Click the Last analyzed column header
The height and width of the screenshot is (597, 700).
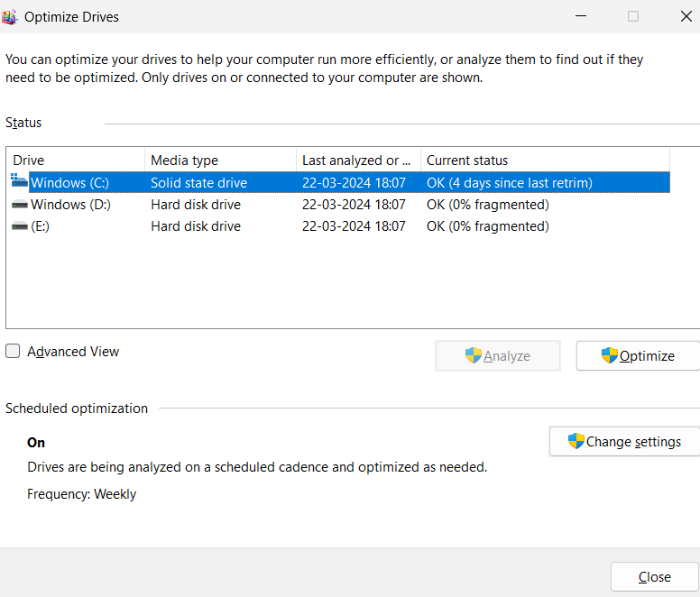pyautogui.click(x=357, y=161)
